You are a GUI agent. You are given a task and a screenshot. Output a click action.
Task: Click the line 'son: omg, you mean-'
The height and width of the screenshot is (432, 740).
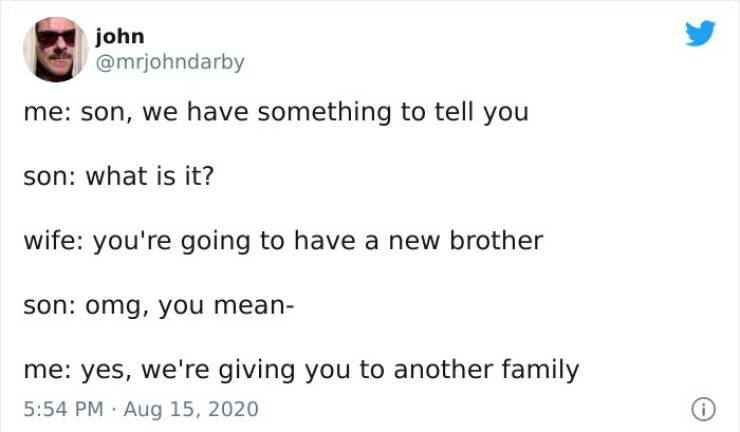click(159, 305)
